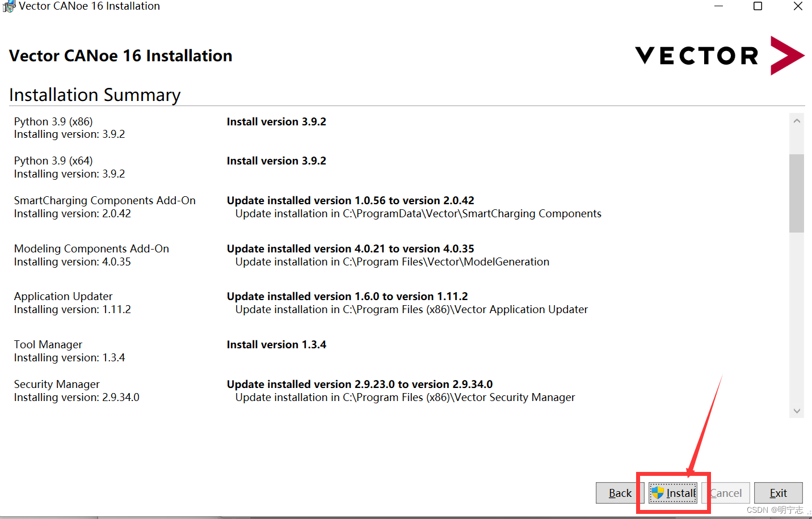Click 'Update installed version 2.9.23.0 to version 2.9.34.0'
The width and height of the screenshot is (812, 519).
[360, 384]
